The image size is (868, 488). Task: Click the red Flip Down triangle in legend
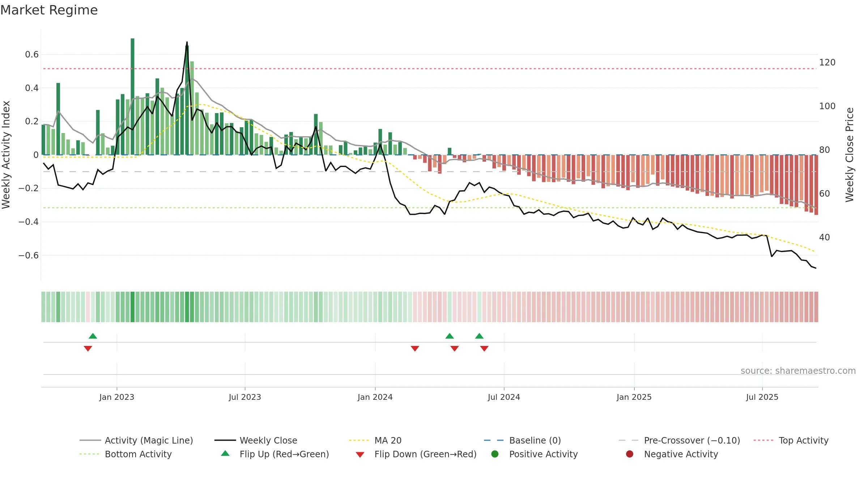pos(360,455)
